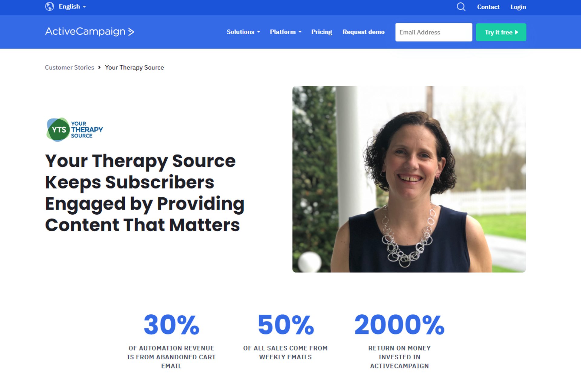Screen dimensions: 581x392
Task: Click the Login link
Action: 518,7
